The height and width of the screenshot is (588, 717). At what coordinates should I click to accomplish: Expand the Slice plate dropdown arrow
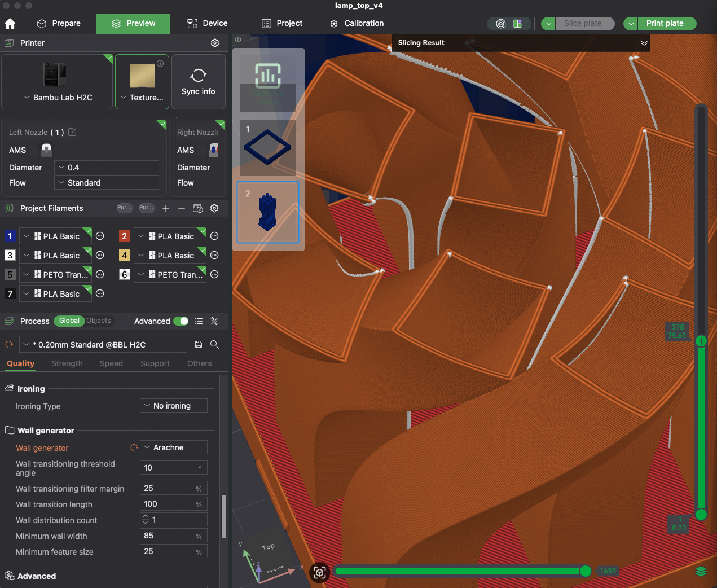pyautogui.click(x=547, y=23)
